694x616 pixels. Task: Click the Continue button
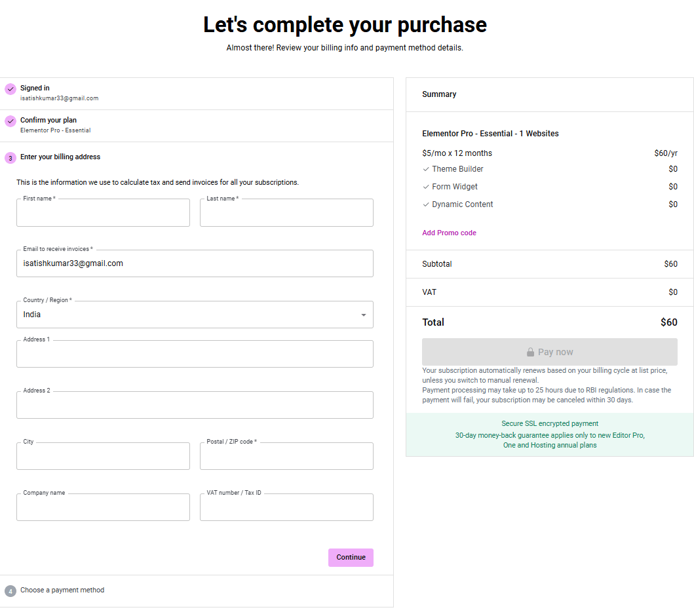coord(351,558)
